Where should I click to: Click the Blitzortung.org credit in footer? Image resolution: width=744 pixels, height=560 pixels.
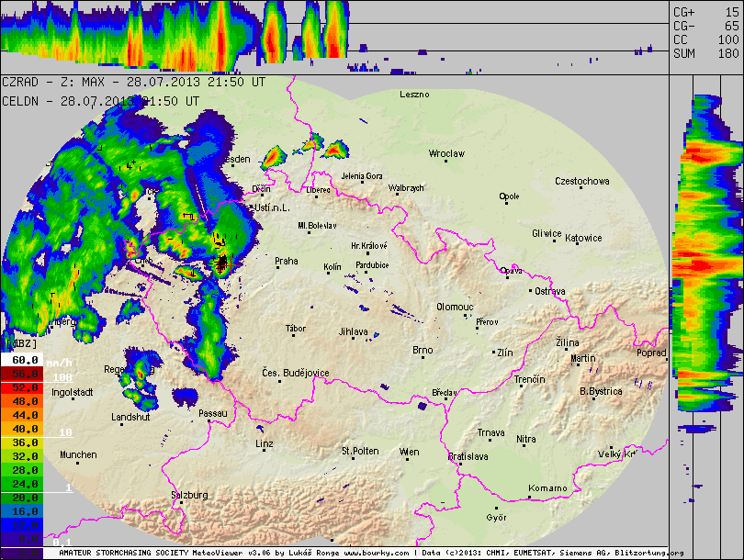click(x=651, y=554)
